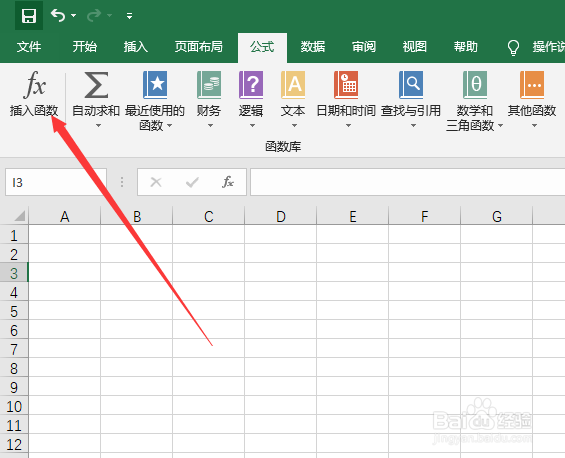Open Customize Quick Access Toolbar dropdown

(x=129, y=15)
